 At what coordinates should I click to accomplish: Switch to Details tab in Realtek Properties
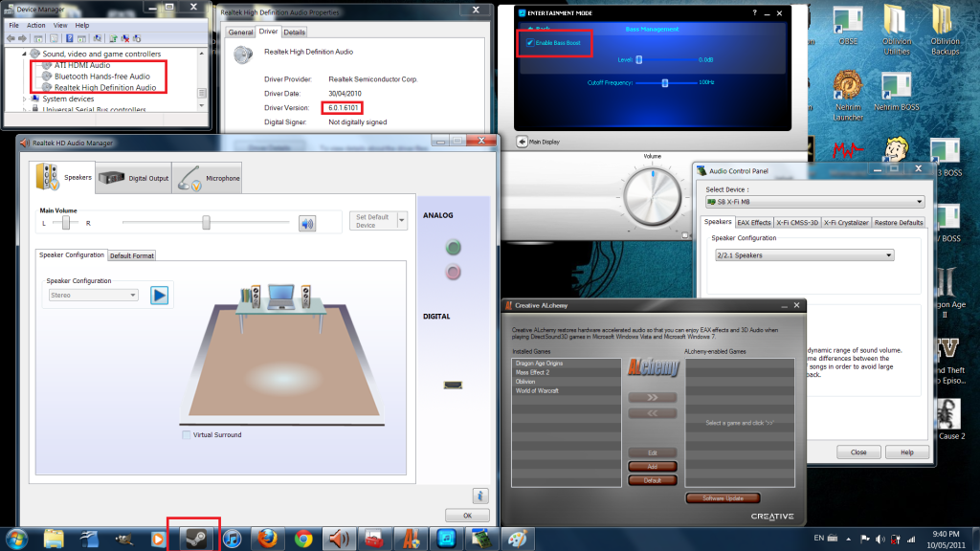point(295,33)
